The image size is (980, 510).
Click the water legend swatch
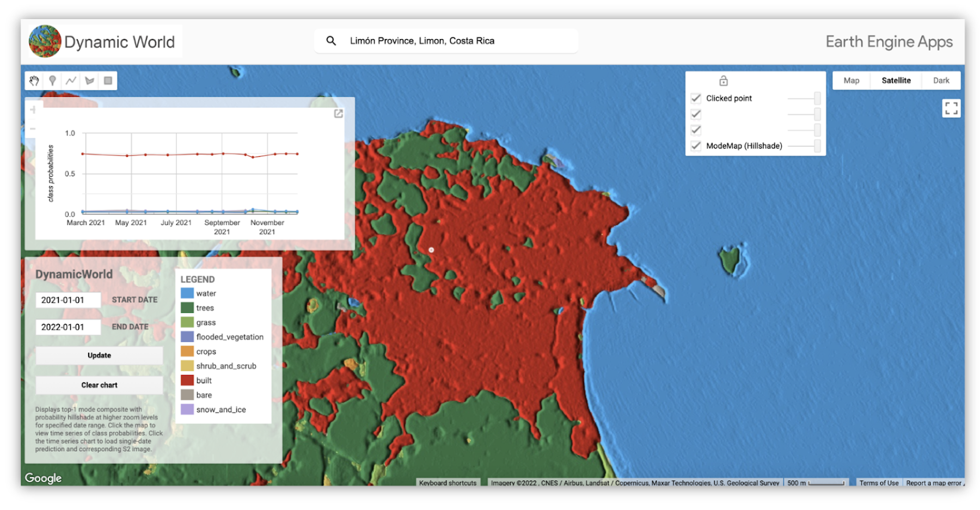coord(187,293)
